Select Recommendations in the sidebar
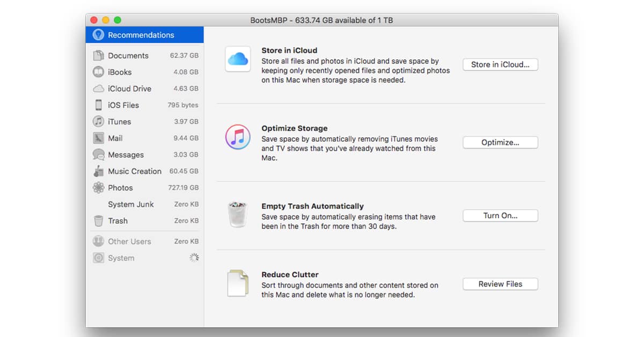The height and width of the screenshot is (337, 644). (141, 35)
